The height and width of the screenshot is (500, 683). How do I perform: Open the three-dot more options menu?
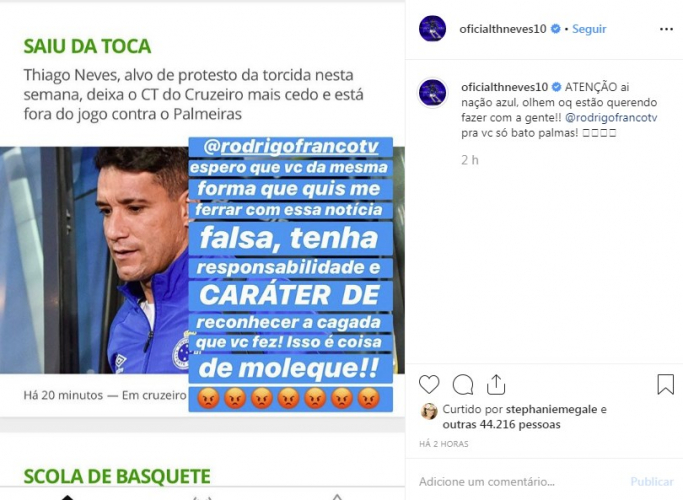coord(666,29)
